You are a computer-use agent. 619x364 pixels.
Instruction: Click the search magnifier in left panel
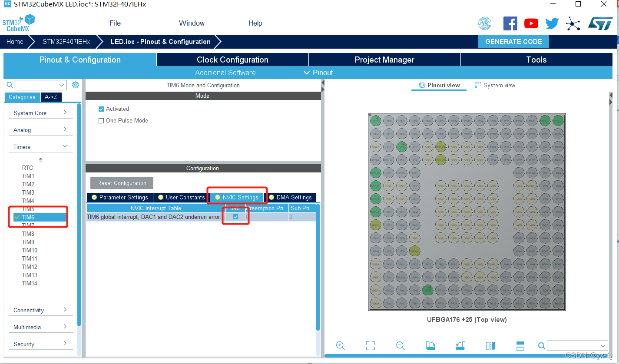[9, 85]
